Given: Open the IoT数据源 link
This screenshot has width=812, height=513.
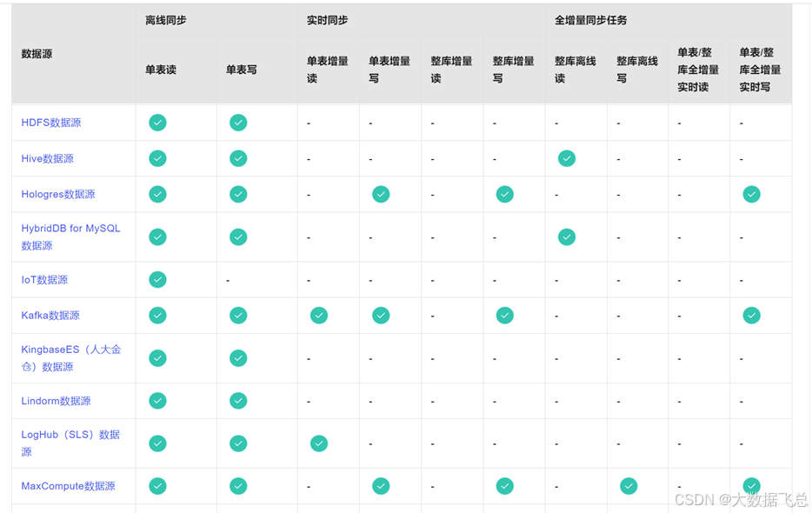Looking at the screenshot, I should click(x=44, y=280).
